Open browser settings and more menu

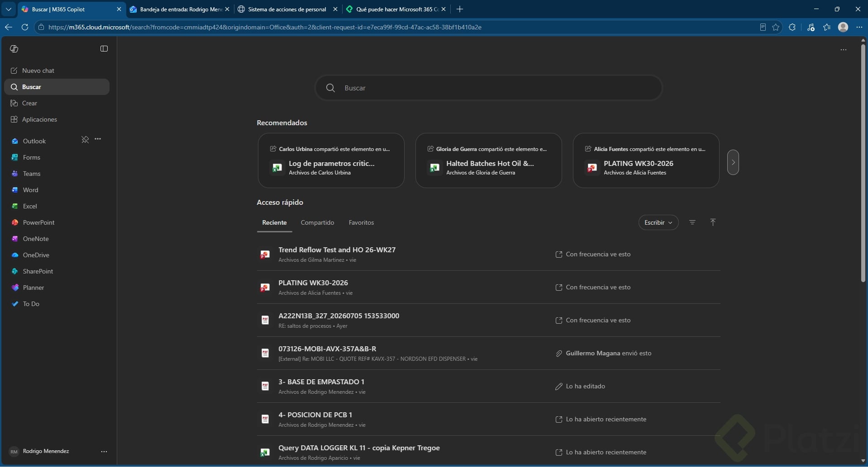tap(859, 27)
